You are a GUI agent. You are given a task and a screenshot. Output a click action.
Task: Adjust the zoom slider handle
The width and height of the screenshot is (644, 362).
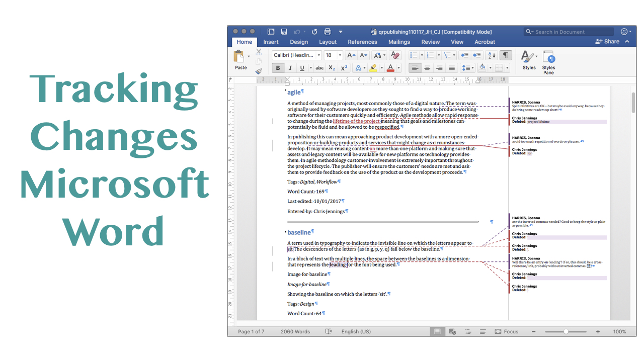click(x=566, y=331)
